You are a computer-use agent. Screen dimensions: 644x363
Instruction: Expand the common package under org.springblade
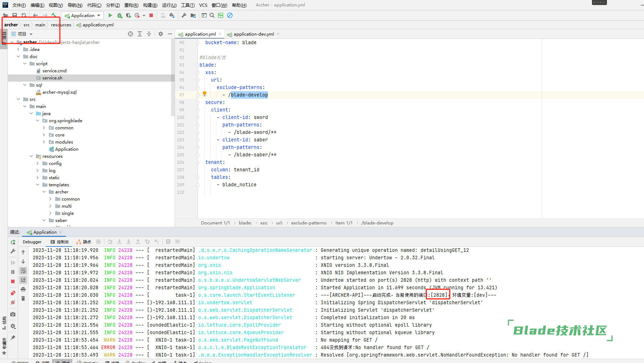tap(44, 128)
